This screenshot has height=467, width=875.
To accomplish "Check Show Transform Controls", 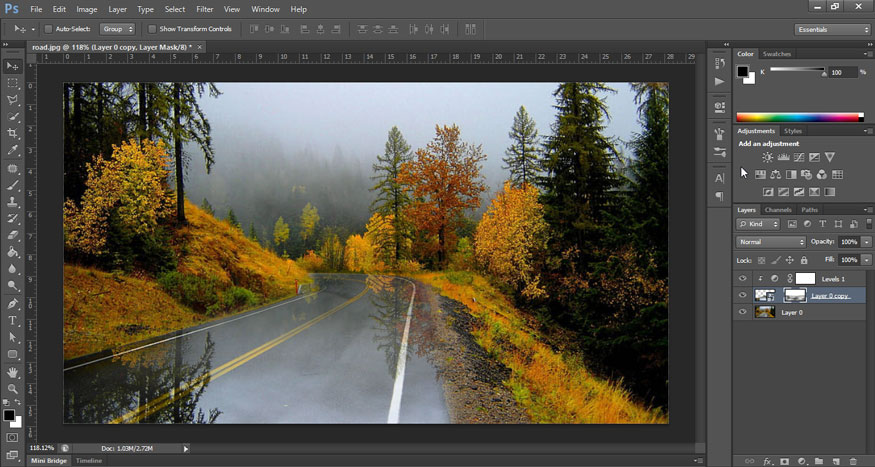I will tap(152, 29).
